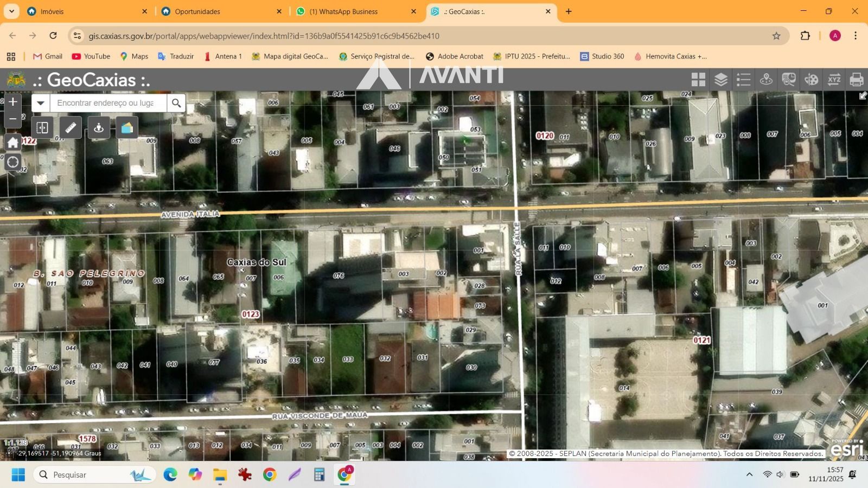Open the paint palette drawing tool

point(811,80)
